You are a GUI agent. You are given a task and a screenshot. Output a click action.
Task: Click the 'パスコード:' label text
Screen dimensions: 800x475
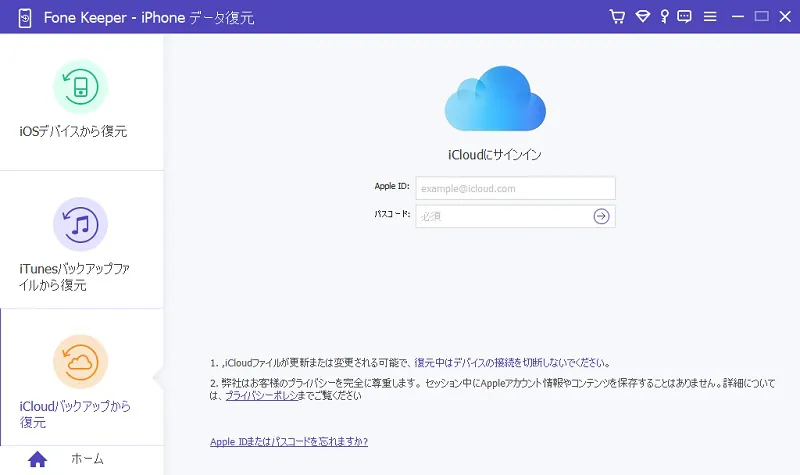click(392, 214)
